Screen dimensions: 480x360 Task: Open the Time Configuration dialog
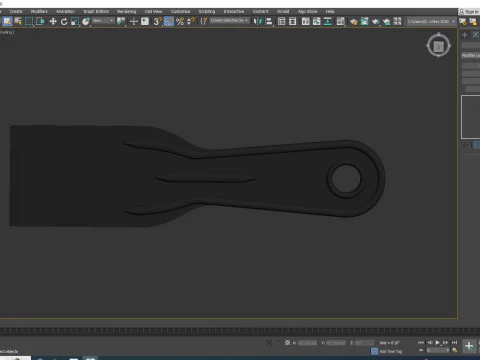click(x=454, y=350)
